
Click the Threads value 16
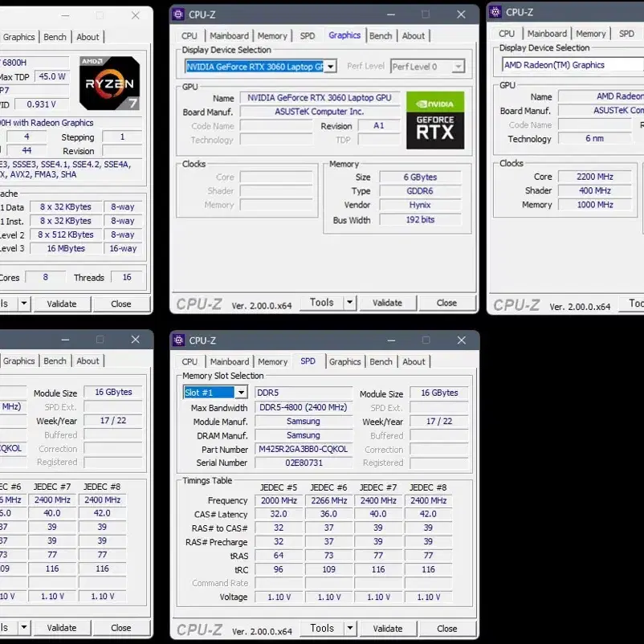coord(127,277)
